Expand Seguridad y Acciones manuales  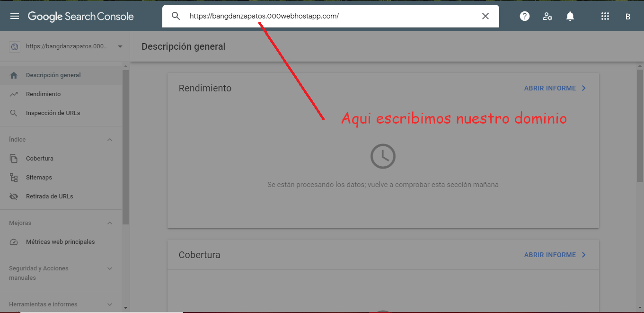[x=110, y=268]
